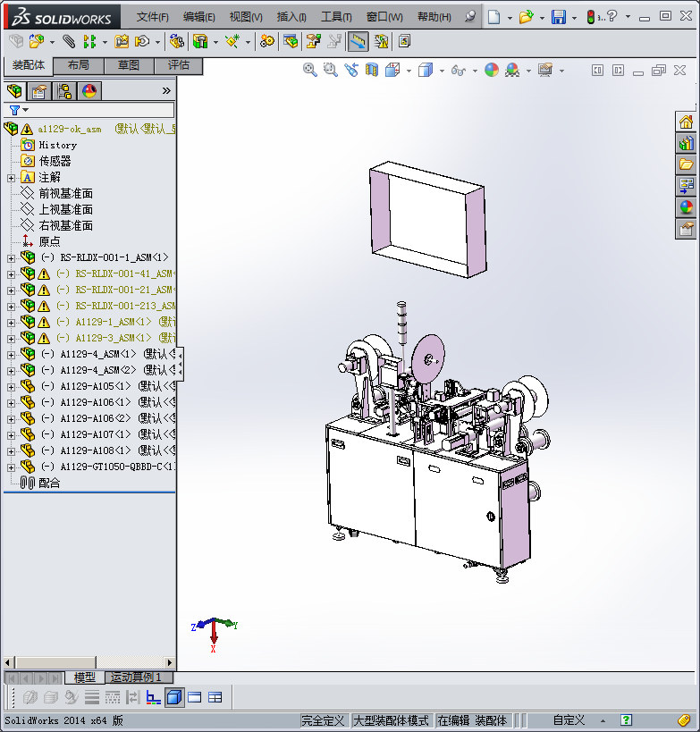Click the Take Snapshot icon
The width and height of the screenshot is (700, 732).
(404, 41)
